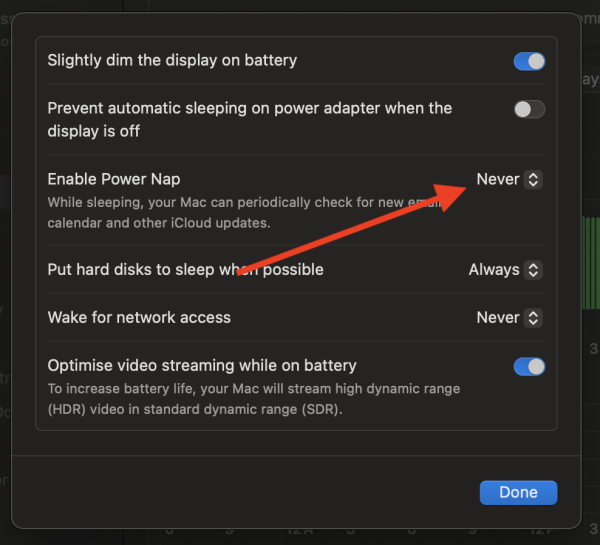Open the Enable Power Nap dropdown

(508, 179)
